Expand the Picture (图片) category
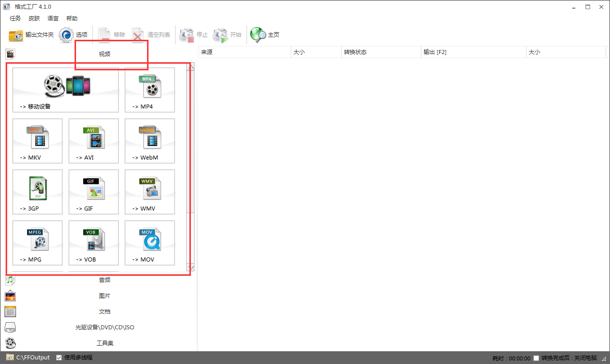Image resolution: width=610 pixels, height=364 pixels. click(x=105, y=296)
